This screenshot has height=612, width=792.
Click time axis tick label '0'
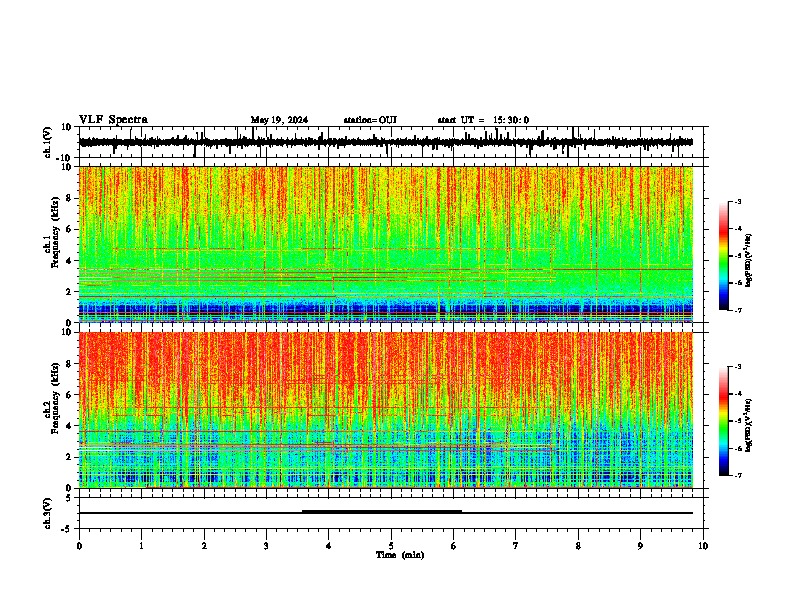[79, 546]
